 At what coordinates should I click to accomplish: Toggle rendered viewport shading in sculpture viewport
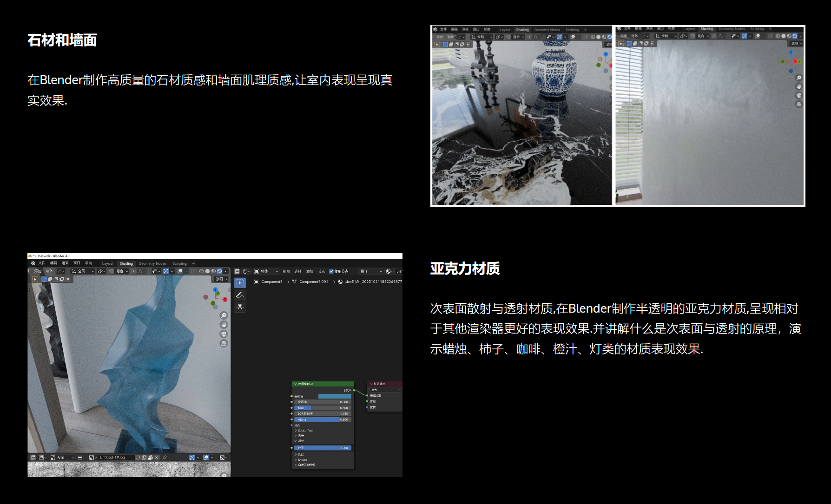tap(219, 271)
